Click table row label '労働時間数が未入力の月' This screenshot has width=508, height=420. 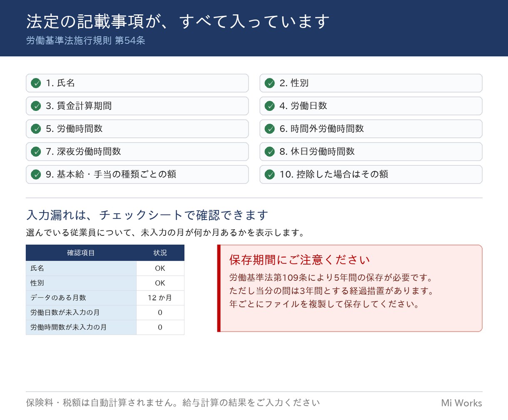81,327
